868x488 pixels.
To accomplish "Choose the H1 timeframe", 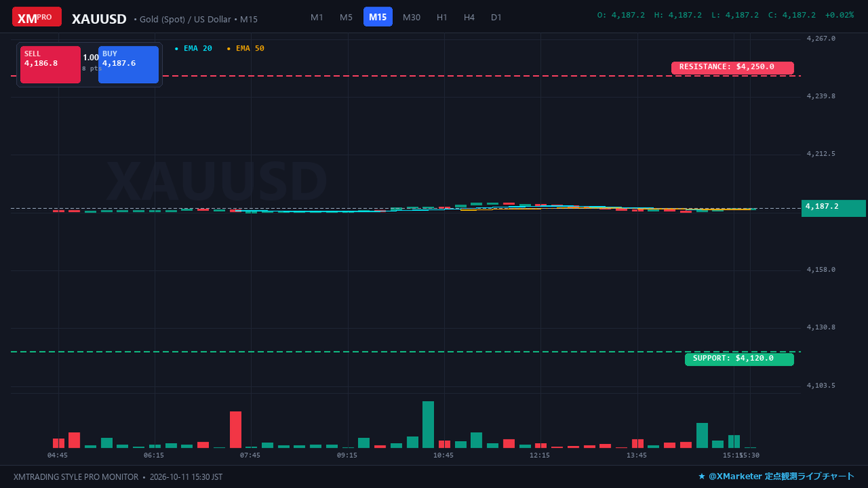I will (442, 17).
